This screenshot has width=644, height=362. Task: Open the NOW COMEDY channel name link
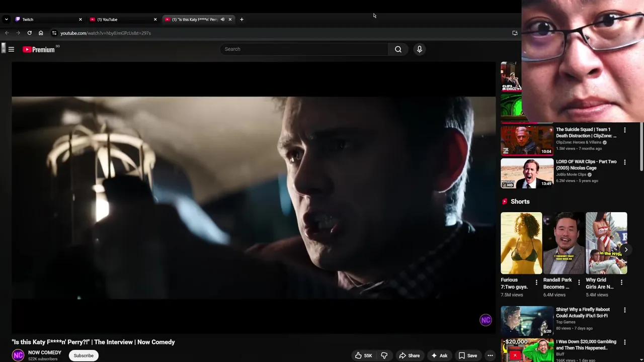[45, 352]
